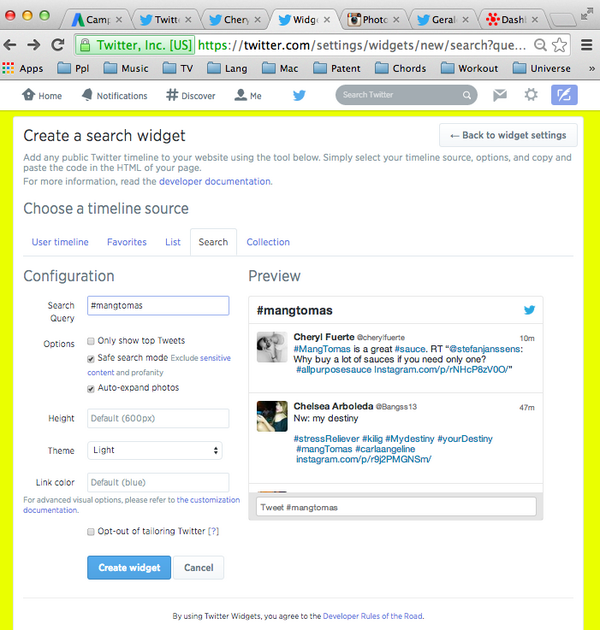Click the Cancel button
The image size is (600, 630).
point(199,567)
